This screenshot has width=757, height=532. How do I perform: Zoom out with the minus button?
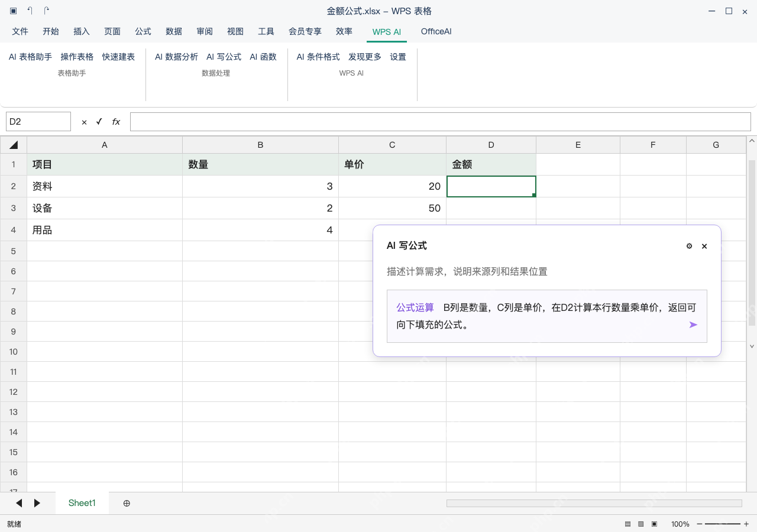[700, 524]
